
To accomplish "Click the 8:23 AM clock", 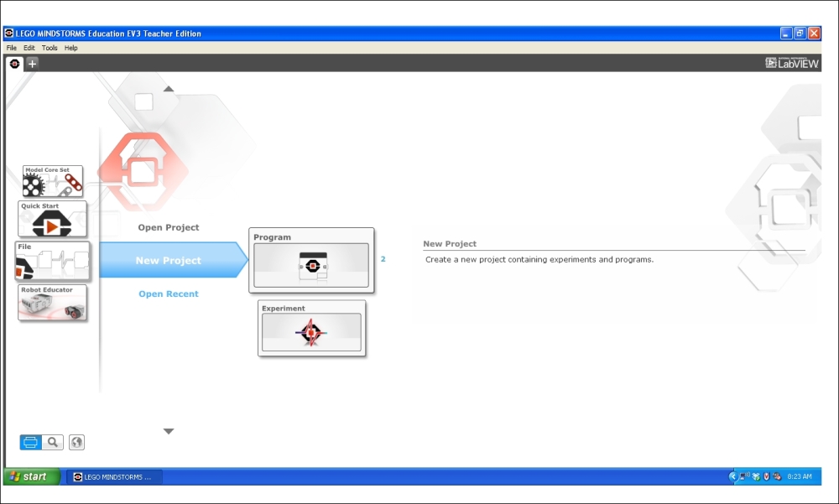I will tap(800, 476).
